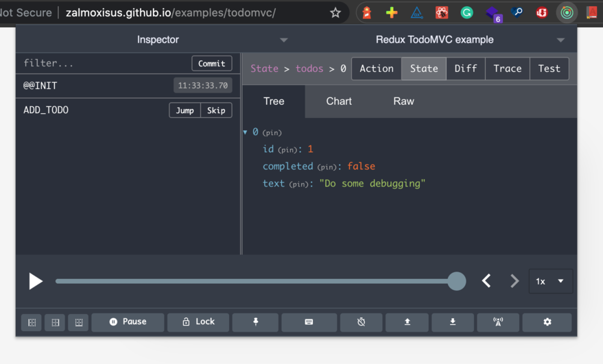This screenshot has height=364, width=603.
Task: Toggle the Slider stopwatch button
Action: pyautogui.click(x=361, y=322)
